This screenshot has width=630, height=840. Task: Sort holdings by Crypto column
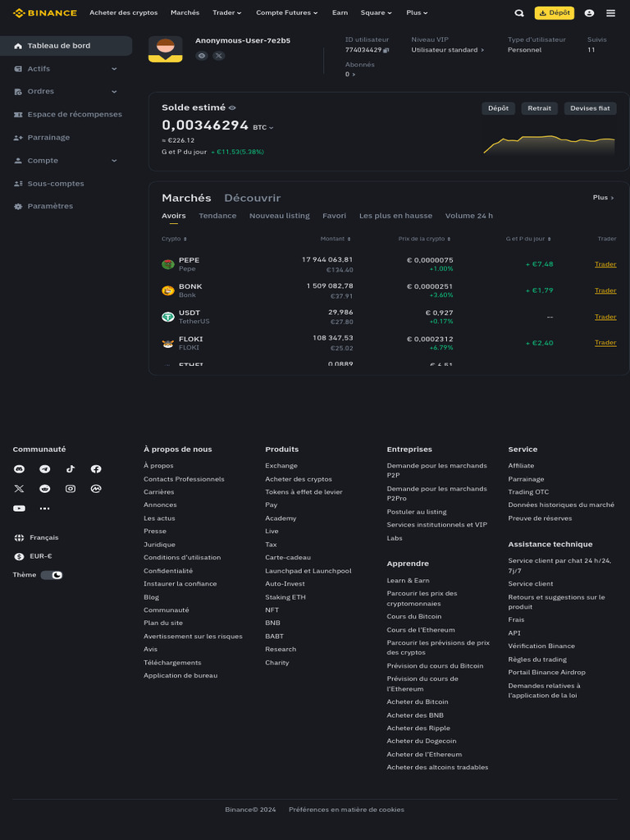click(174, 239)
